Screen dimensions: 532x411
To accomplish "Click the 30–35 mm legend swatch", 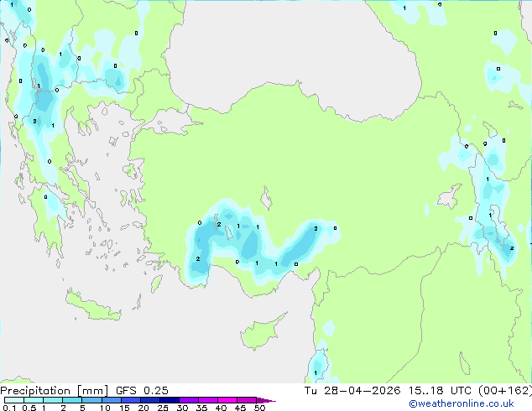I will tap(188, 400).
